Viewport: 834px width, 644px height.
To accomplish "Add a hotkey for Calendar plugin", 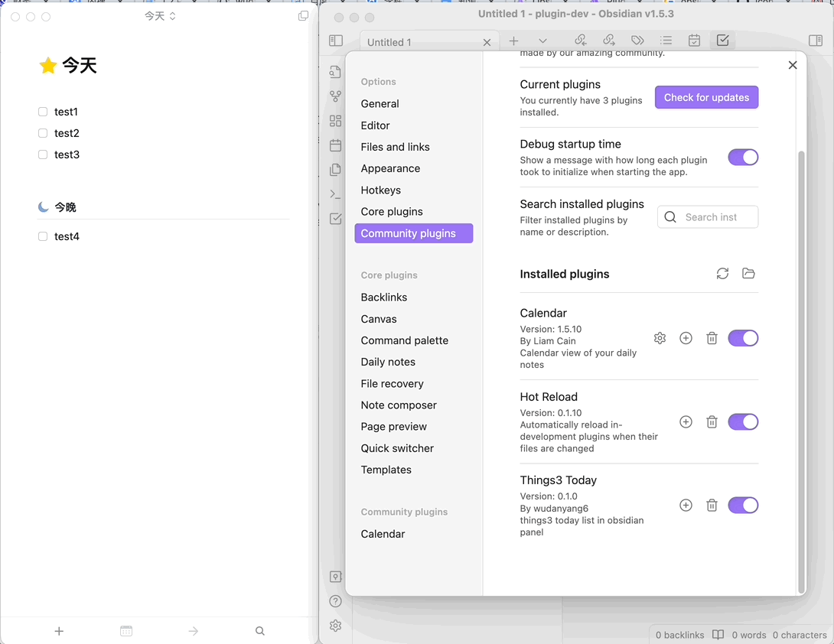I will [686, 338].
